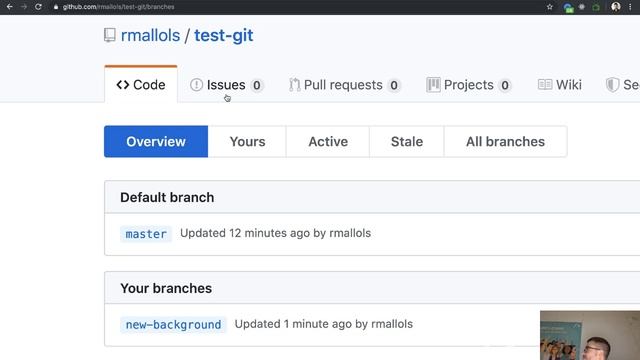Open the browser profile avatar
640x360 pixels.
616,7
